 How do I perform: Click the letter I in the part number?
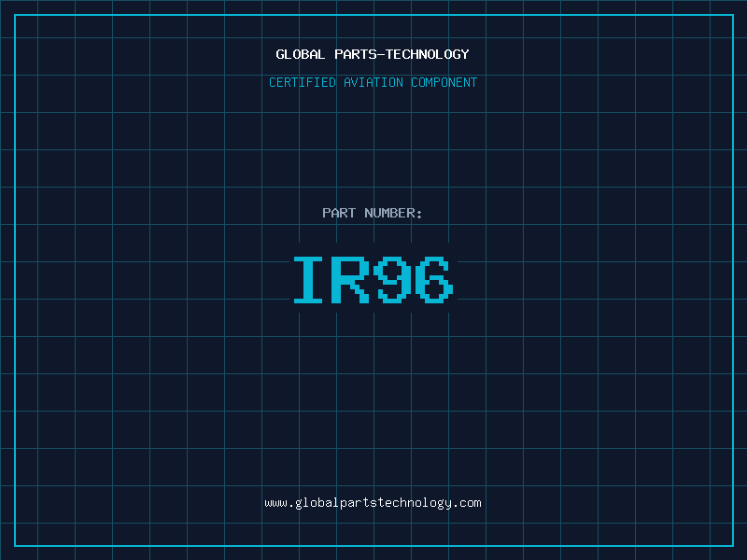point(309,280)
